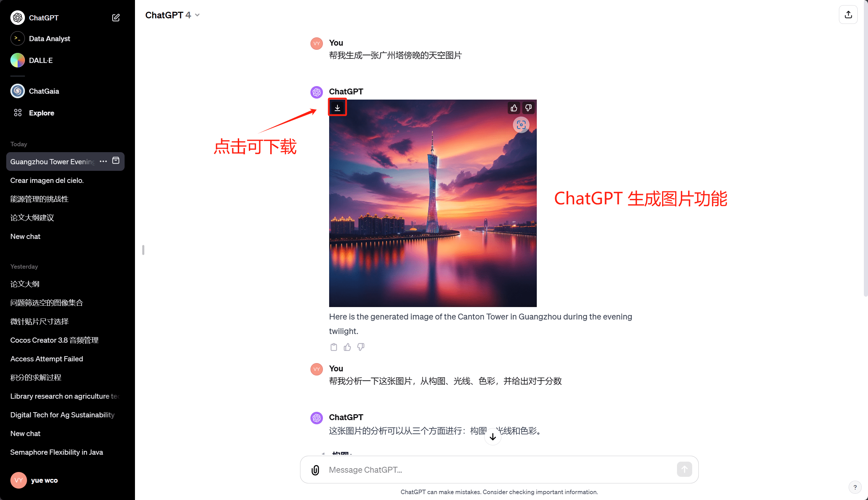Expand the Guangzhou Tower Evening chat options
This screenshot has width=868, height=500.
click(104, 161)
